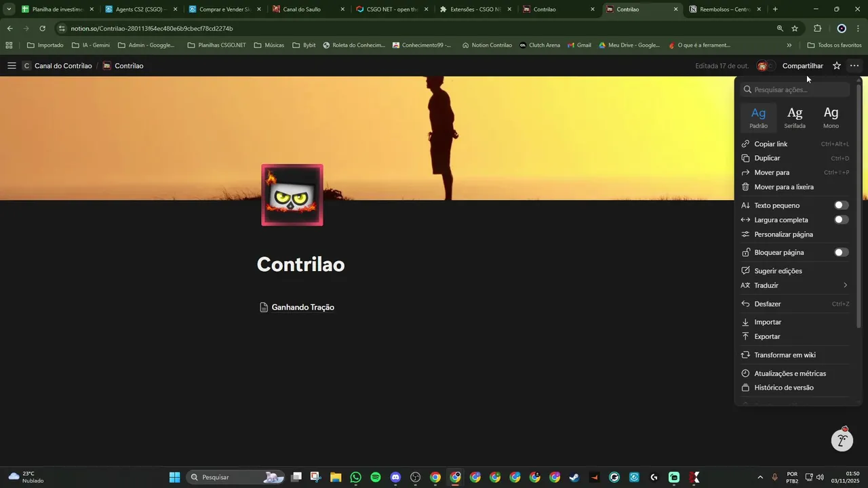Click the Gmail bookmark
The image size is (868, 488).
point(578,45)
